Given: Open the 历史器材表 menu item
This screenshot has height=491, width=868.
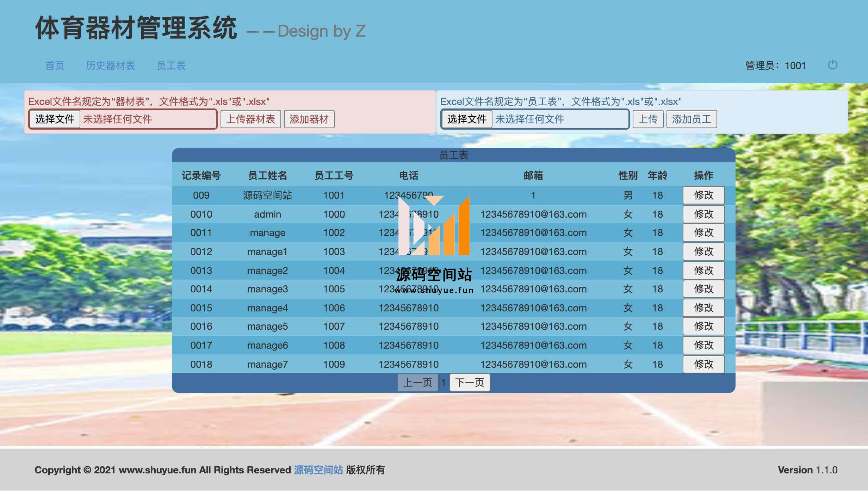Looking at the screenshot, I should click(x=110, y=66).
